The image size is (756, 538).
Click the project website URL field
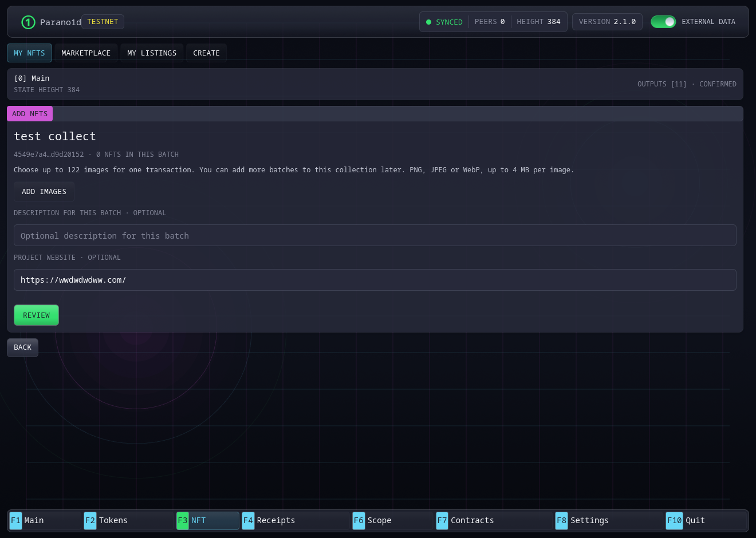tap(375, 280)
